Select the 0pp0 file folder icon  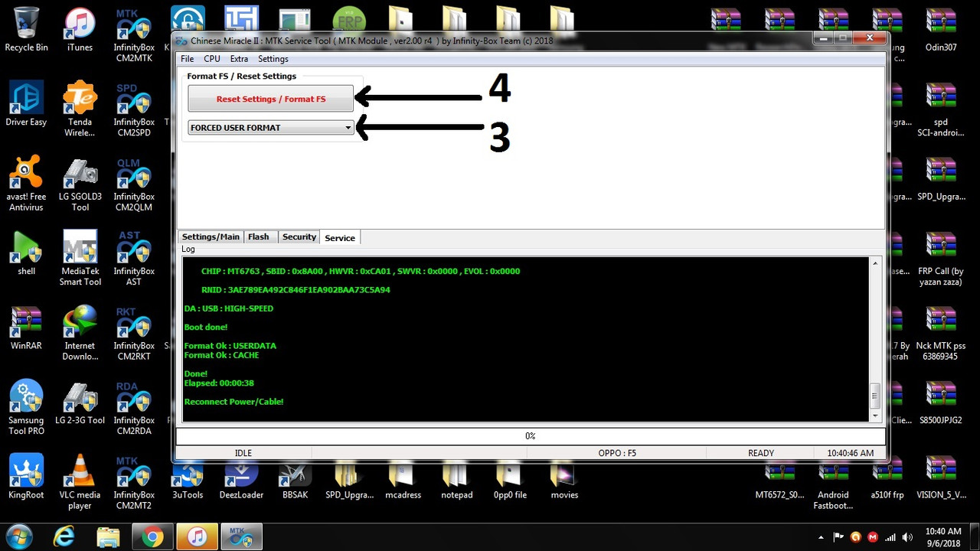(510, 482)
